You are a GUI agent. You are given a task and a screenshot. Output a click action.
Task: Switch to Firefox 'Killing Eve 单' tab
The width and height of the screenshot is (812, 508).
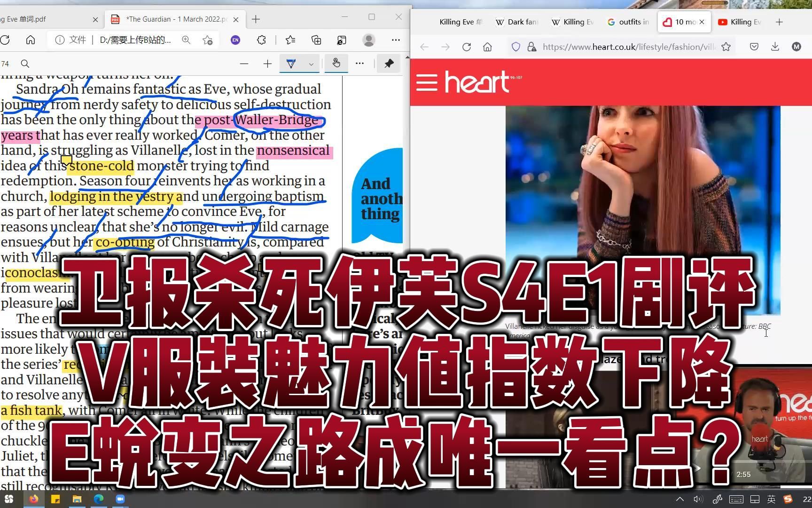point(461,22)
